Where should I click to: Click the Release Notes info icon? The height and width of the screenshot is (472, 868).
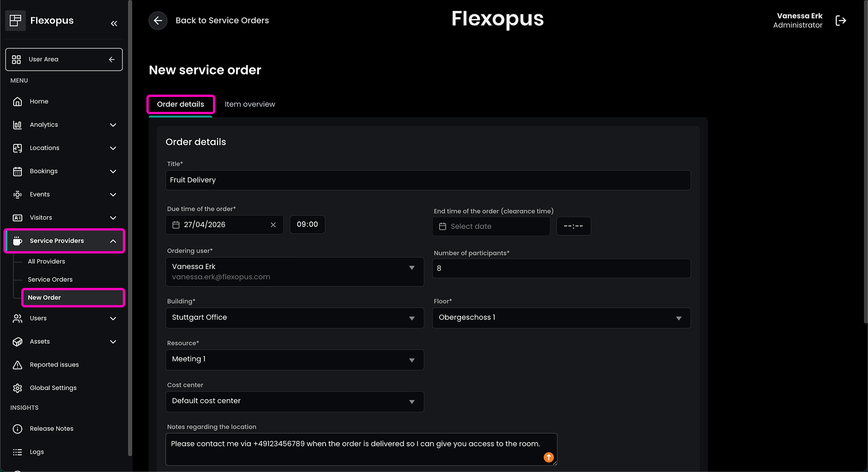point(17,429)
